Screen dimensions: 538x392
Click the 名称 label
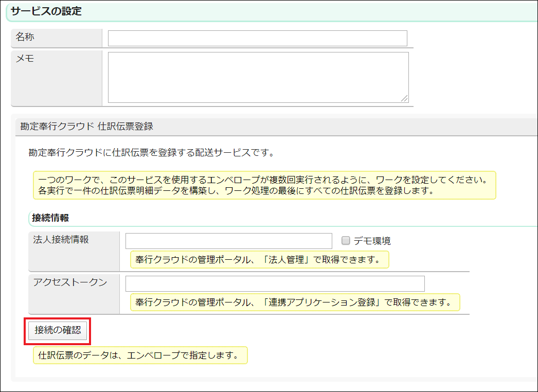coord(25,37)
